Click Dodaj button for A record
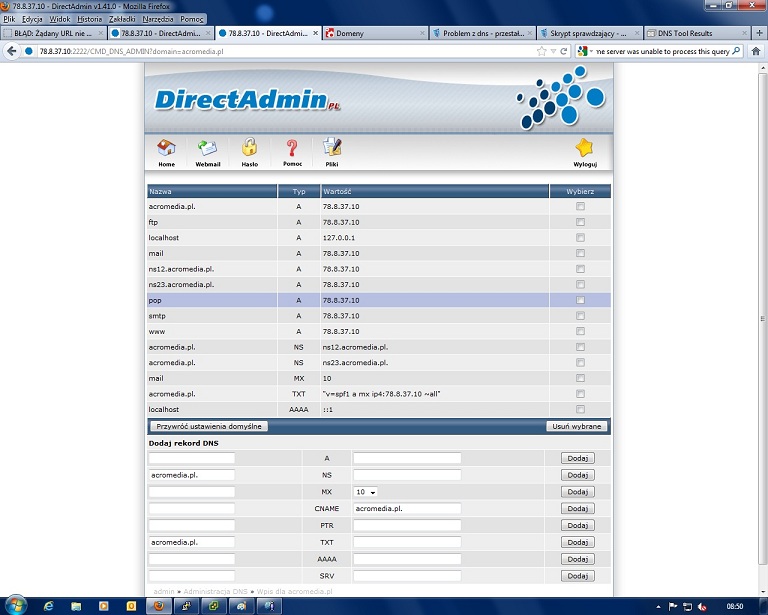768x615 pixels. point(577,458)
